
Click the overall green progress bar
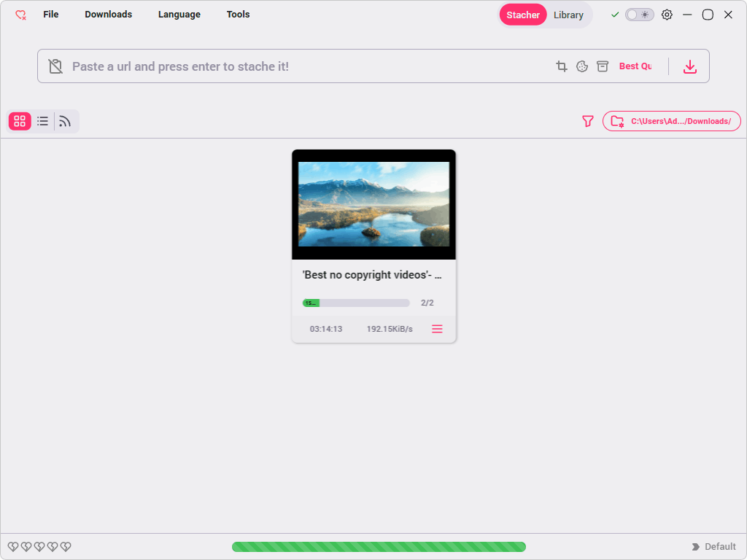pyautogui.click(x=379, y=547)
